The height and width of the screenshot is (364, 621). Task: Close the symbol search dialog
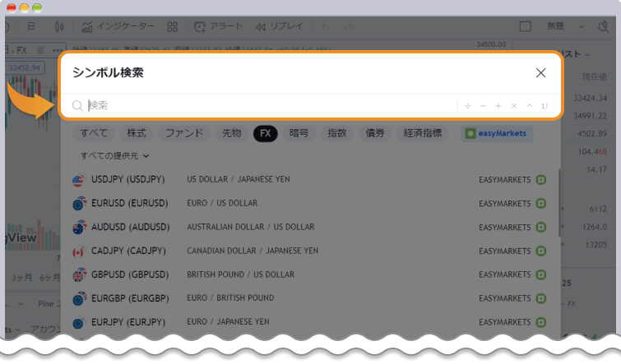click(x=540, y=73)
